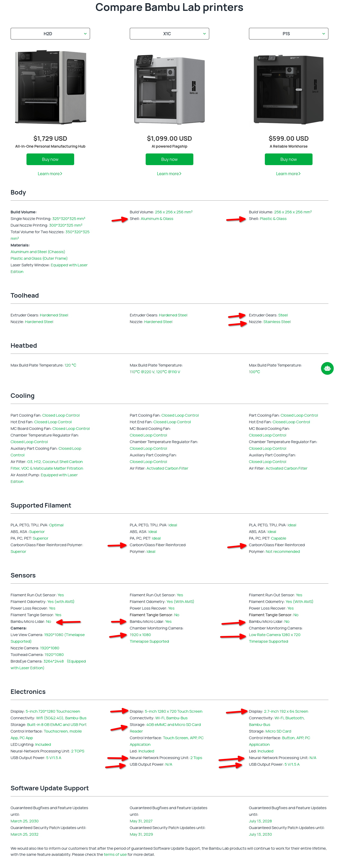Open the P1S printer selector dropdown
Image resolution: width=339 pixels, height=868 pixels.
tap(288, 34)
